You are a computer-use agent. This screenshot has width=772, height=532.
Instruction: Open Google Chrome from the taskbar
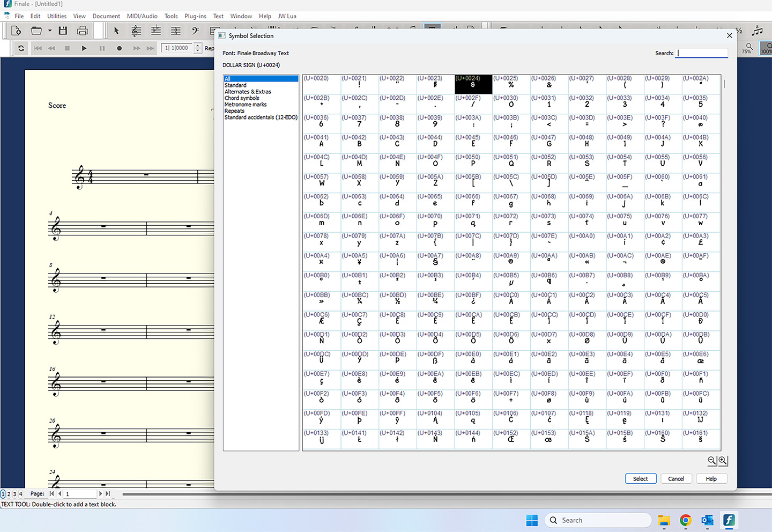(685, 520)
